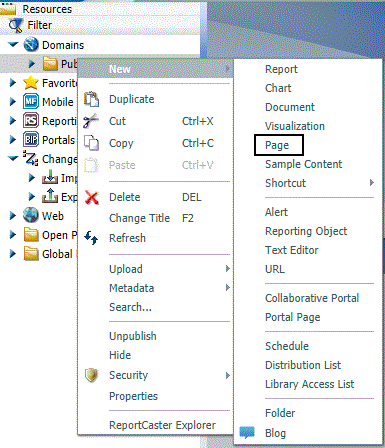
Task: Create a new Visualization
Action: [295, 126]
